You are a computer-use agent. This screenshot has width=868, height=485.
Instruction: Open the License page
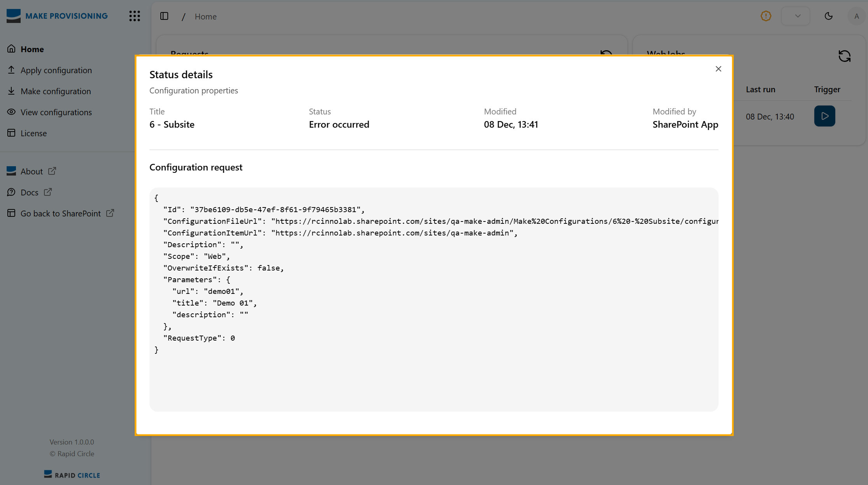(x=33, y=133)
